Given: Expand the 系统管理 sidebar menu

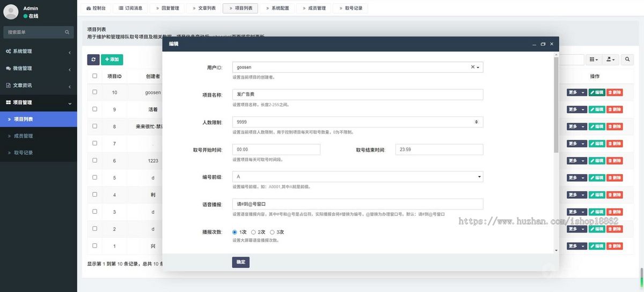Looking at the screenshot, I should pos(38,51).
